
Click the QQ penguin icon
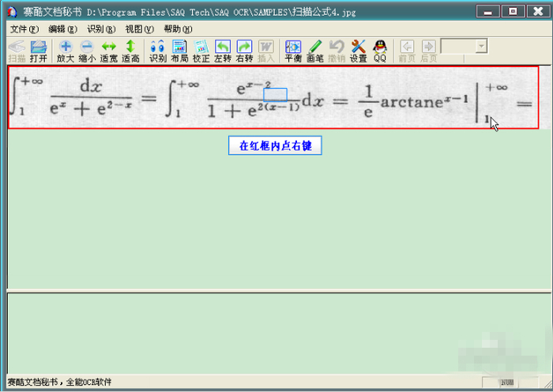380,51
